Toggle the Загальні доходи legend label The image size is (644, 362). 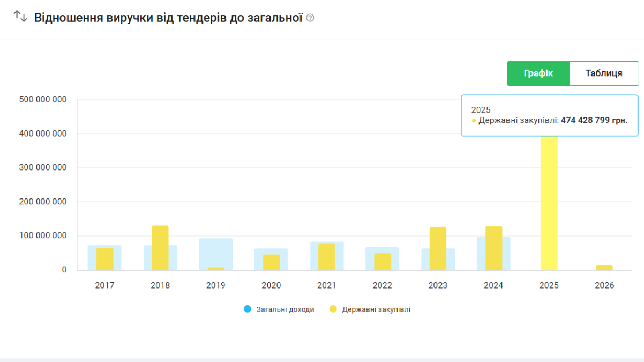285,309
